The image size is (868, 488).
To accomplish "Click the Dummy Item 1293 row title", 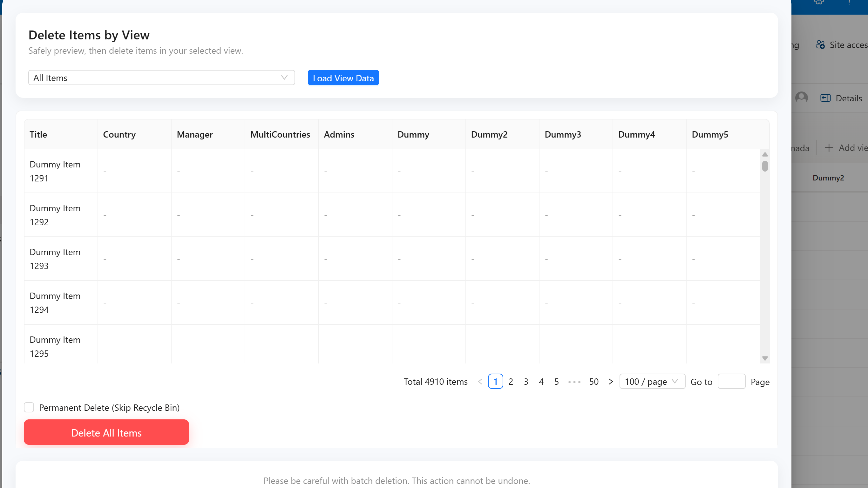I will point(55,259).
